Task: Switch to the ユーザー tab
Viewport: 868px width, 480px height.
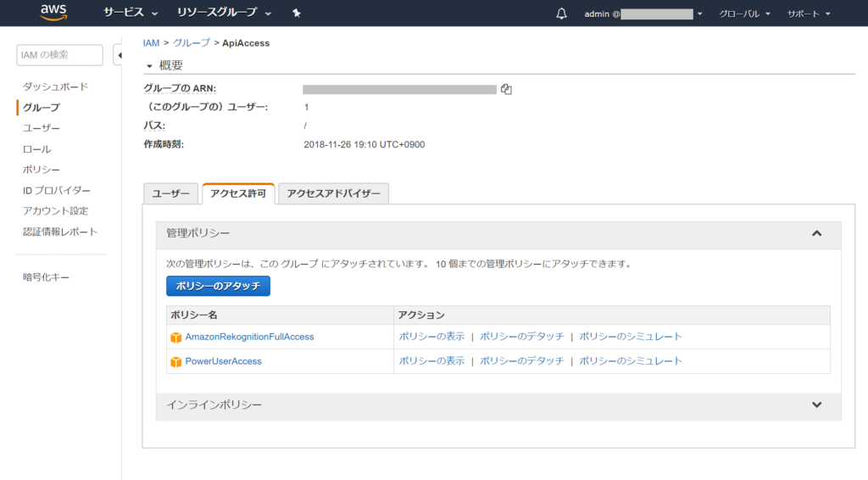Action: [170, 193]
